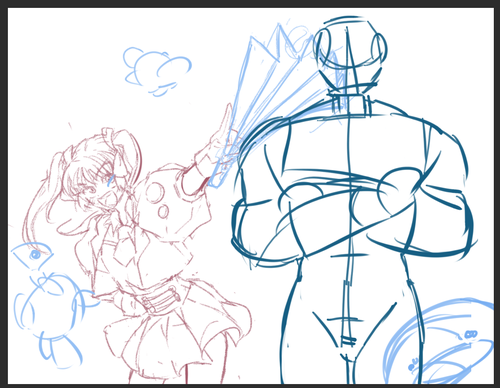Click the blue planet ring sketch
Image resolution: width=500 pixels, height=388 pixels.
(440, 343)
